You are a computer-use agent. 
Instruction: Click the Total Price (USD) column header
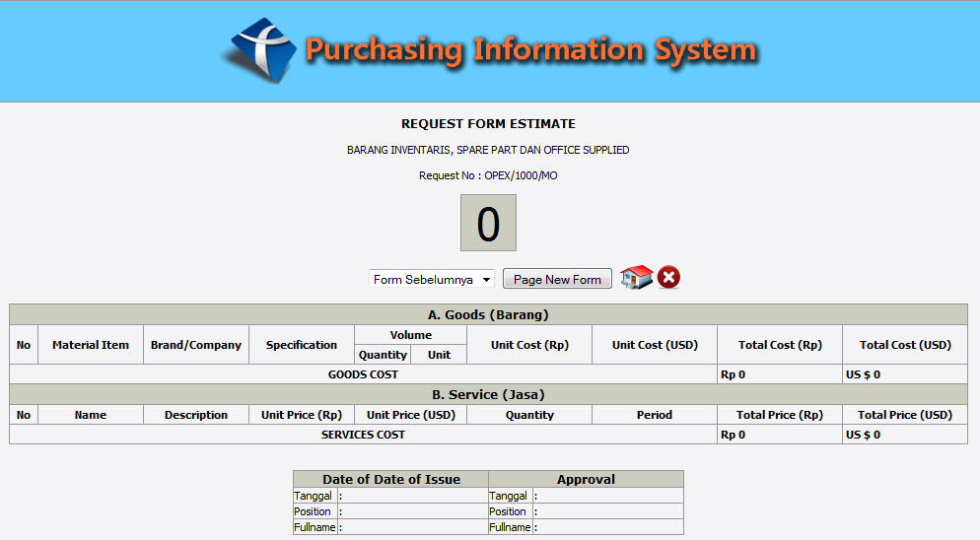pyautogui.click(x=905, y=415)
